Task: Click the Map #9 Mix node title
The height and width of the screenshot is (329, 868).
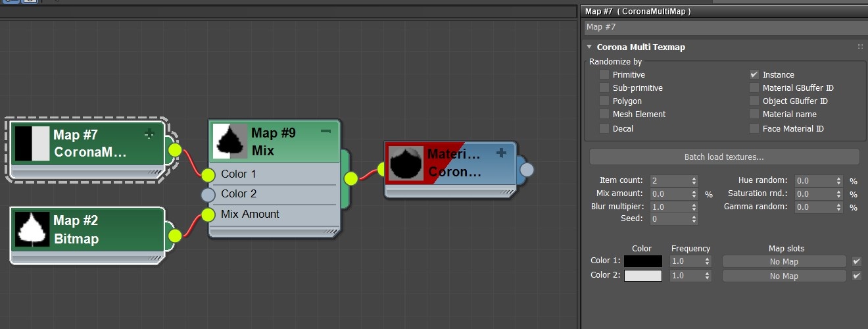Action: click(x=274, y=141)
